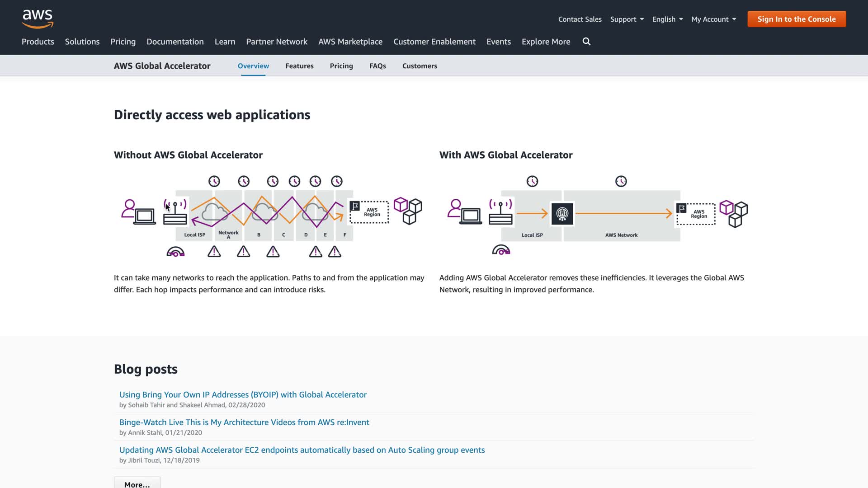Image resolution: width=868 pixels, height=488 pixels.
Task: Click the speedometer gauge icon in right diagram
Action: coord(501,250)
